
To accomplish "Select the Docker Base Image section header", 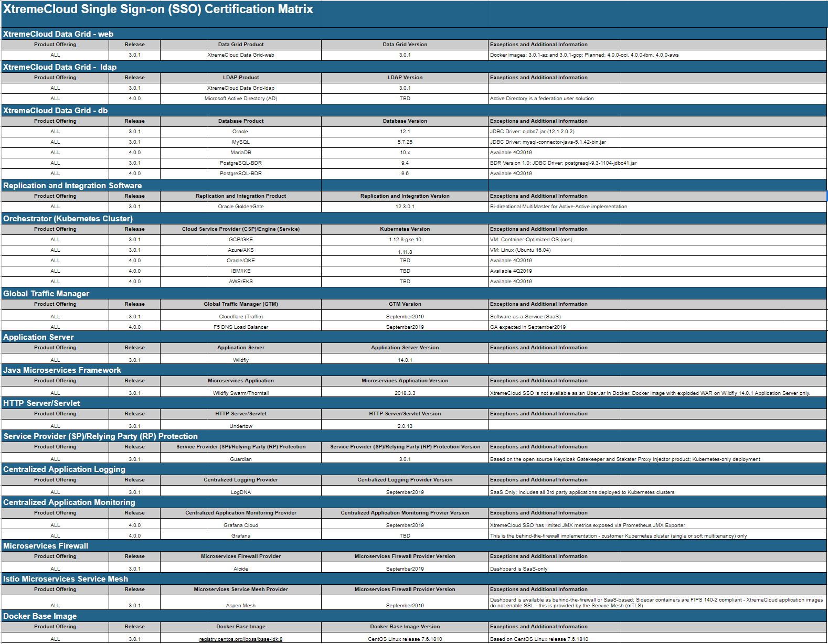I will (40, 616).
